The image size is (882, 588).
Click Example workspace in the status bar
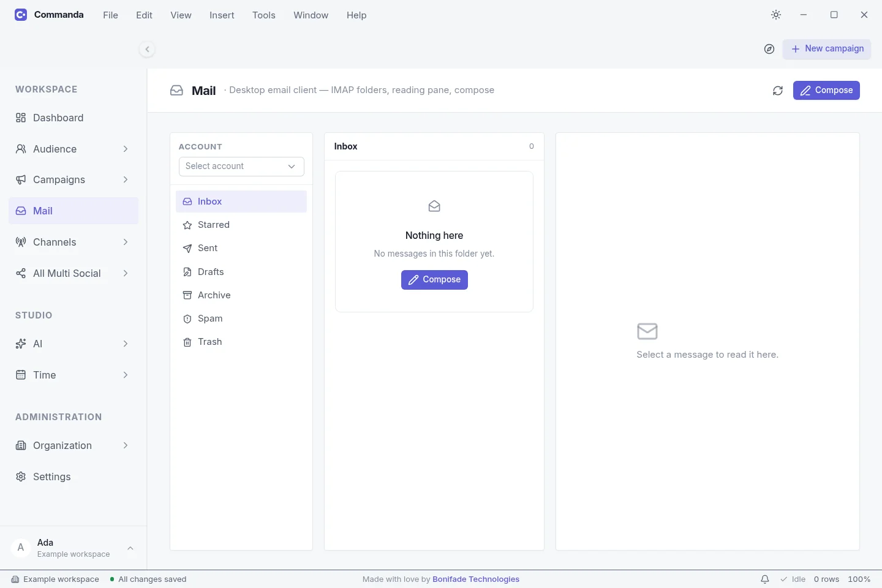click(x=55, y=579)
